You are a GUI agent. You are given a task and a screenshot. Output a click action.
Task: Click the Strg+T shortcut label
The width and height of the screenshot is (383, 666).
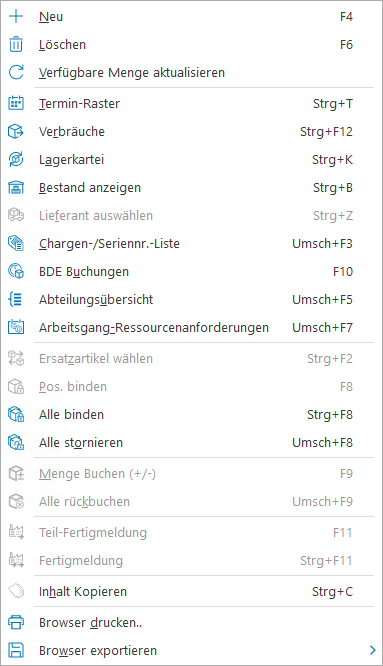333,104
